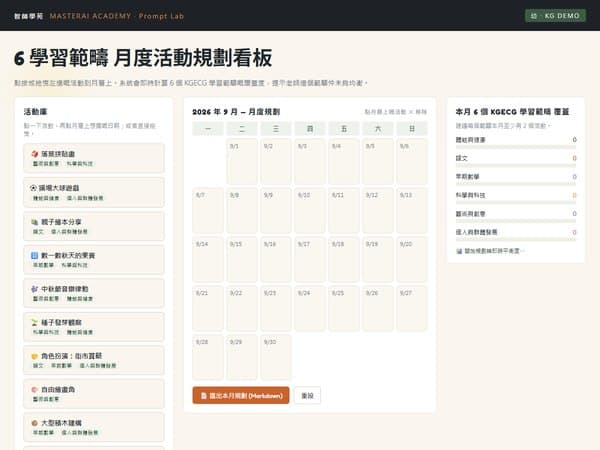The image size is (600, 450).
Task: Click the 9/25 calendar day cell
Action: (344, 308)
